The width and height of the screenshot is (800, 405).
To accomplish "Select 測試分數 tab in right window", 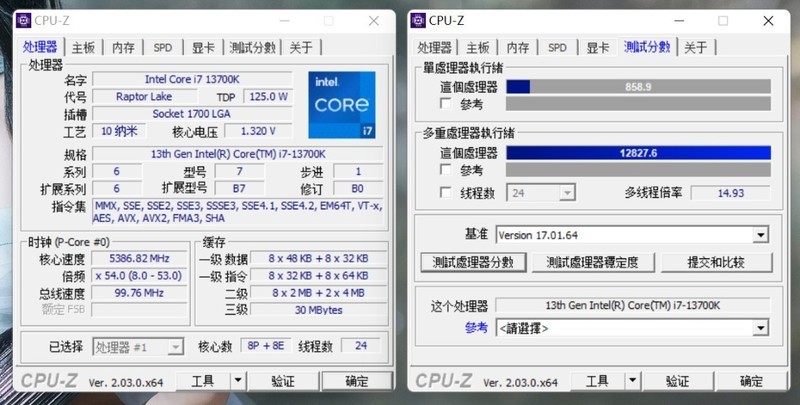I will [x=646, y=47].
